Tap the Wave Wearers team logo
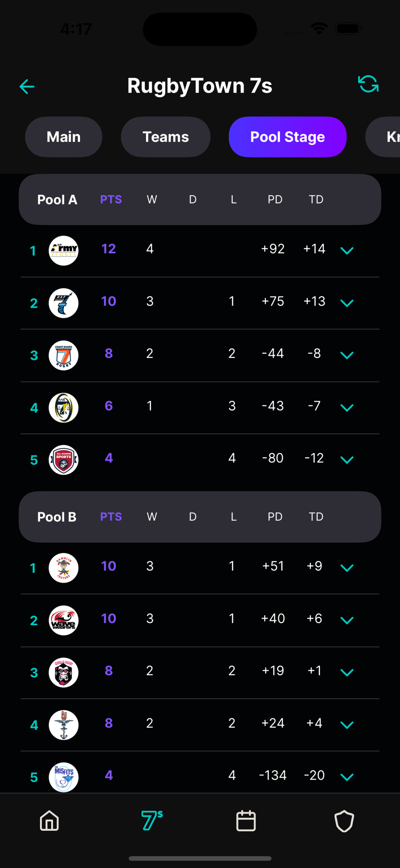Screen dimensions: 400x868 (64, 620)
